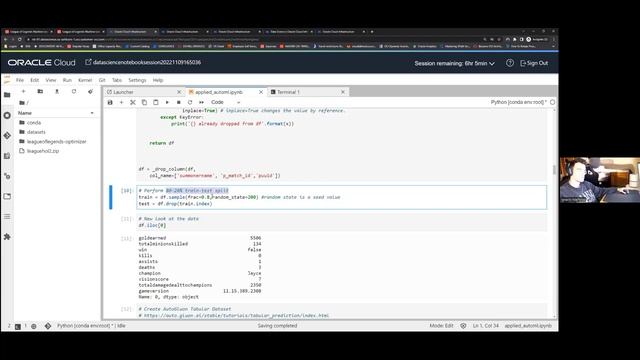Select the Python conda env kernel name
The height and width of the screenshot is (360, 640).
[518, 102]
